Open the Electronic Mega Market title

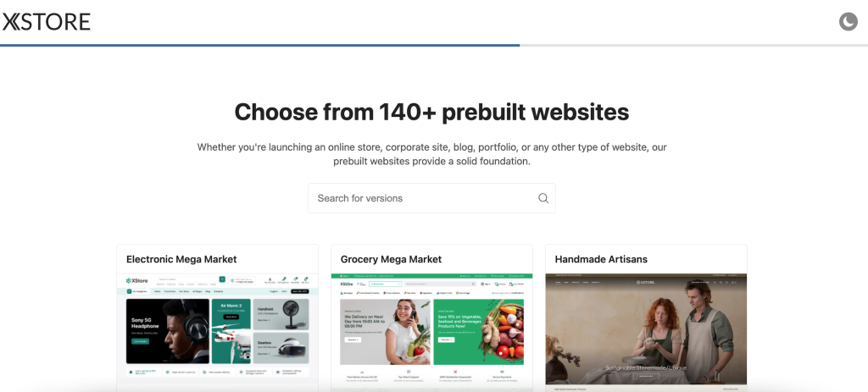[181, 259]
